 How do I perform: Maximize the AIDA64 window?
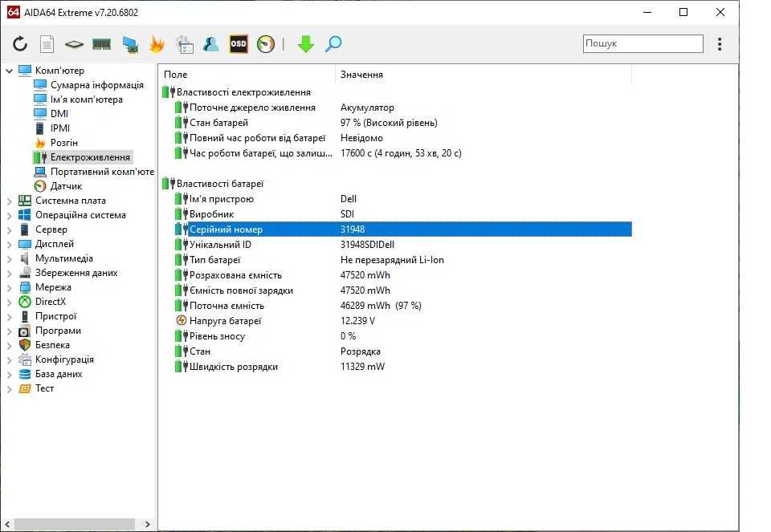pyautogui.click(x=683, y=12)
